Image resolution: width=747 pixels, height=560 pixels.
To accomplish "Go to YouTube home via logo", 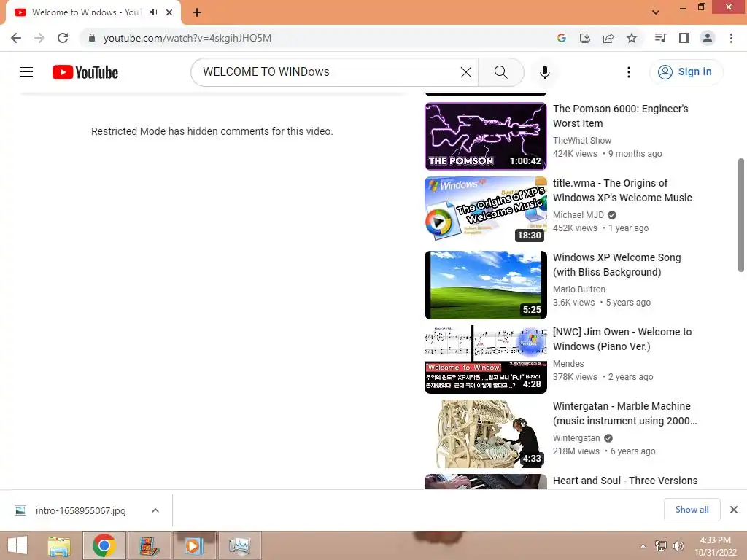I will coord(85,72).
